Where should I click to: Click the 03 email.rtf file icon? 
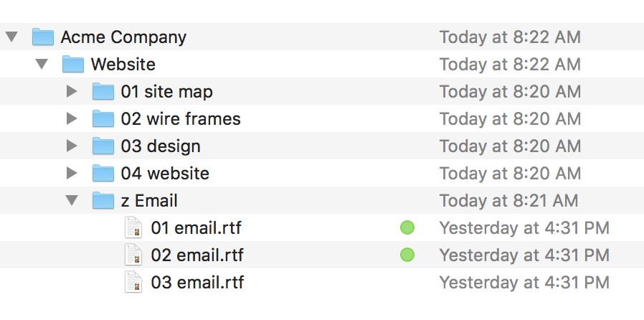(x=133, y=282)
